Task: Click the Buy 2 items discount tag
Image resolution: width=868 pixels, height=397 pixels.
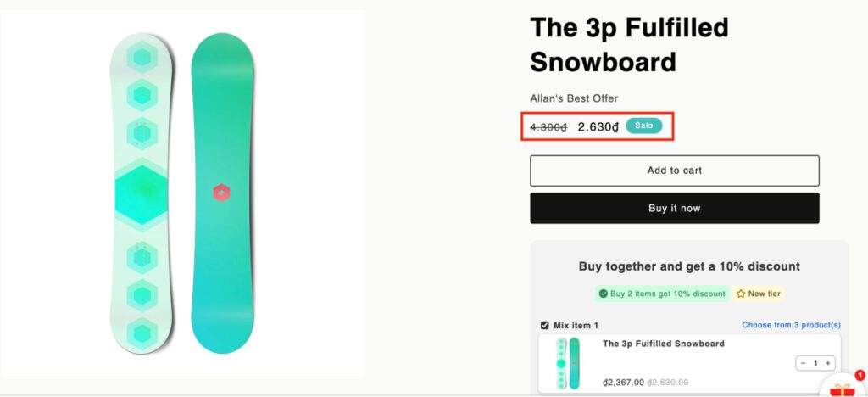Action: point(661,294)
